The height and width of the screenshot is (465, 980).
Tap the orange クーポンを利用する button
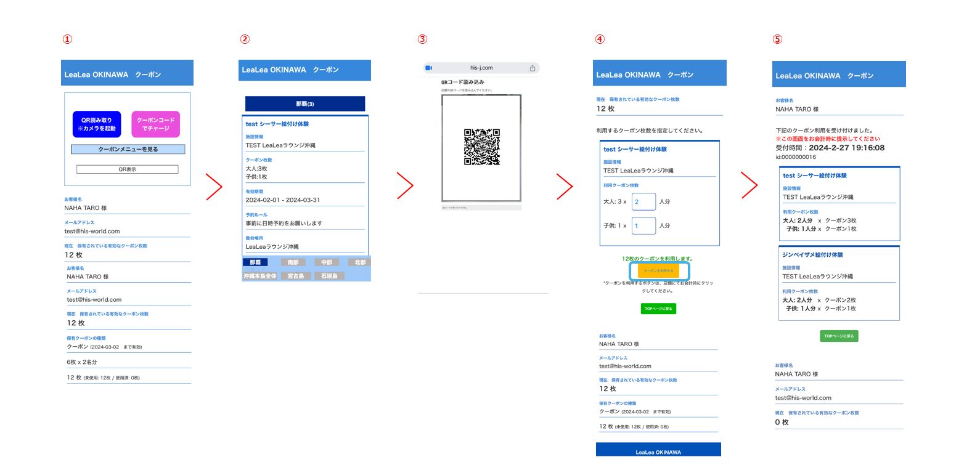pyautogui.click(x=658, y=270)
